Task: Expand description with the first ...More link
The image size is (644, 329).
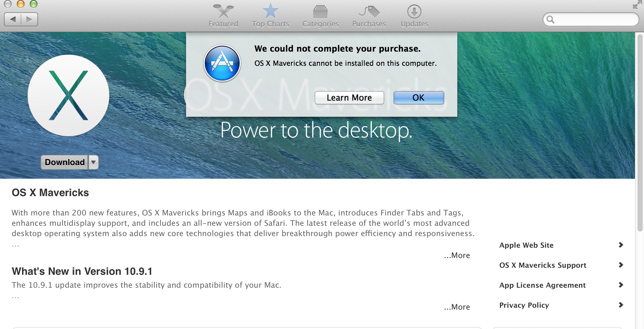Action: click(x=457, y=255)
